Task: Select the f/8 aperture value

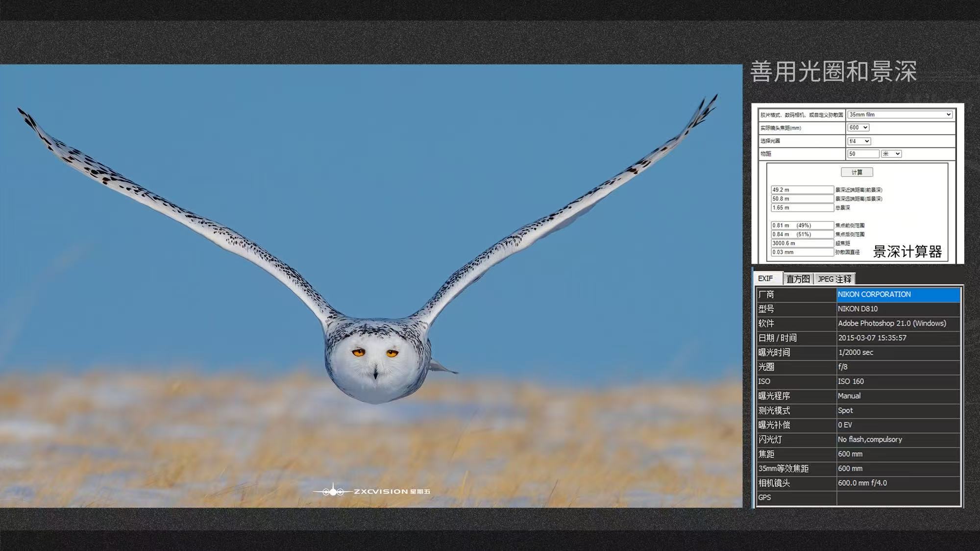Action: [898, 367]
